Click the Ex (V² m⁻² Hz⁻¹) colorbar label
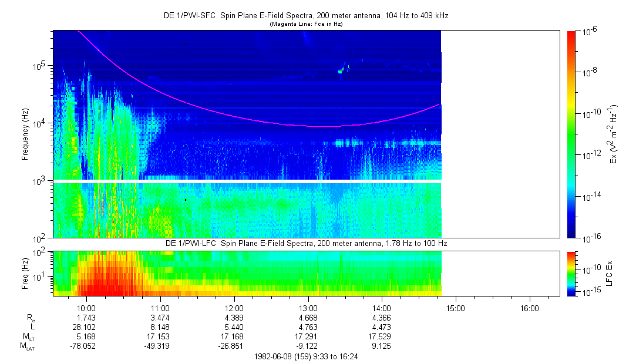This screenshot has width=636, height=364. pyautogui.click(x=613, y=134)
